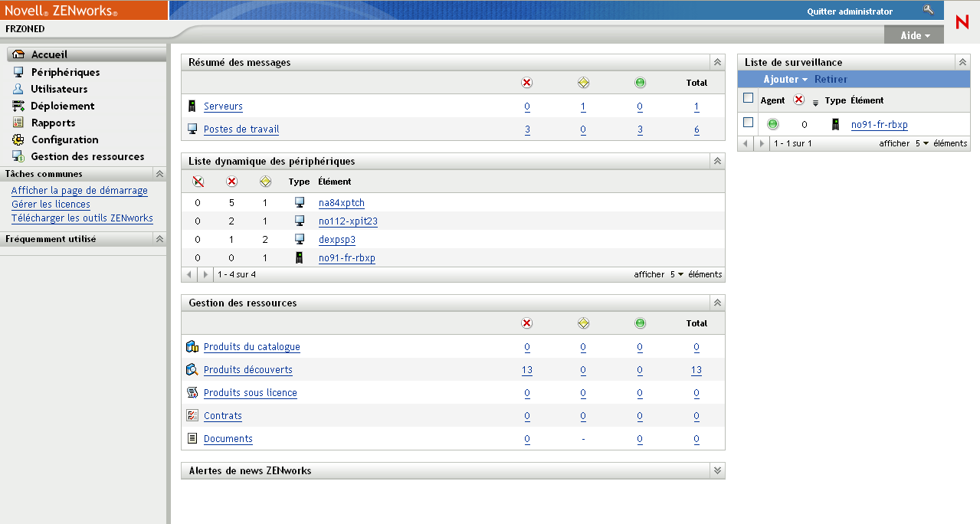The height and width of the screenshot is (524, 980).
Task: Click the red Novell N logo
Action: (x=962, y=22)
